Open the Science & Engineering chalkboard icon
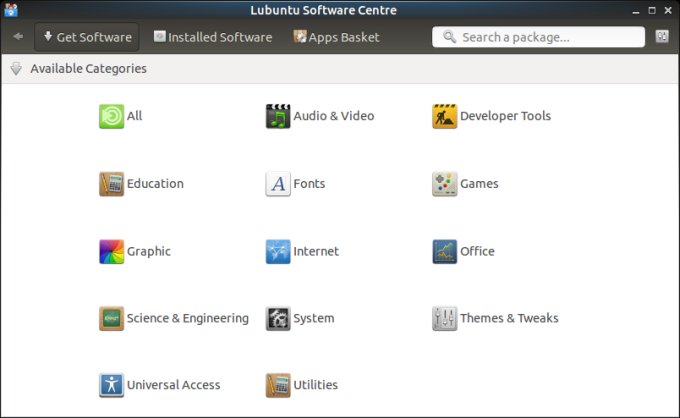 coord(111,318)
